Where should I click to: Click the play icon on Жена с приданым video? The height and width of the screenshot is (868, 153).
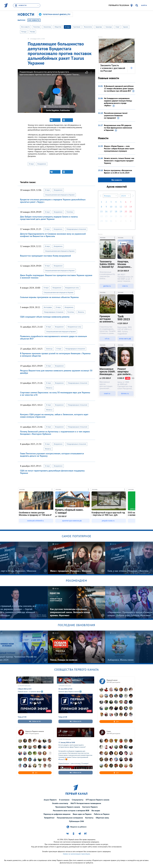(x=103, y=571)
